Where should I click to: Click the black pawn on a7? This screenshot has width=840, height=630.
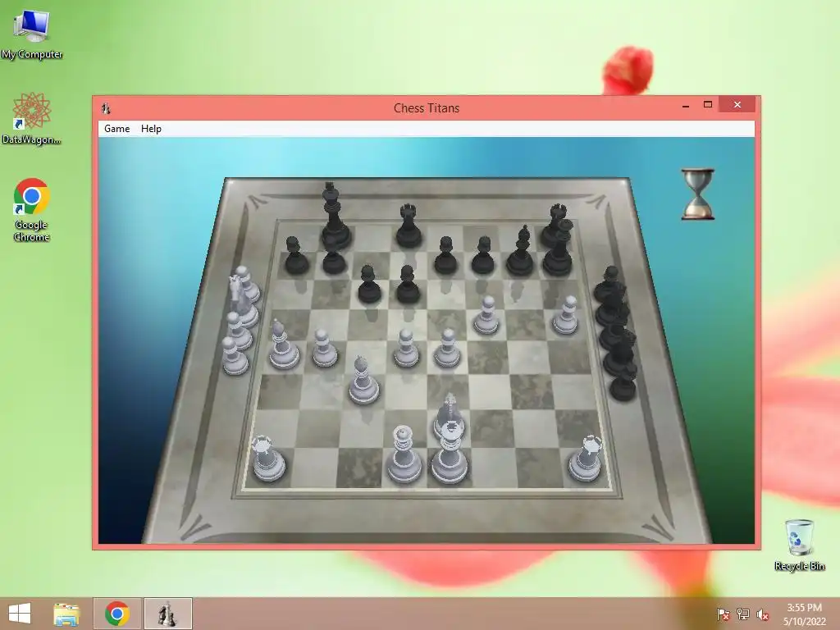click(x=295, y=255)
